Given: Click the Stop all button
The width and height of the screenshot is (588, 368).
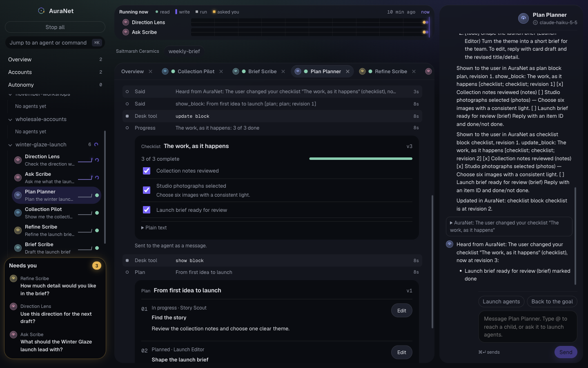Looking at the screenshot, I should coord(55,27).
